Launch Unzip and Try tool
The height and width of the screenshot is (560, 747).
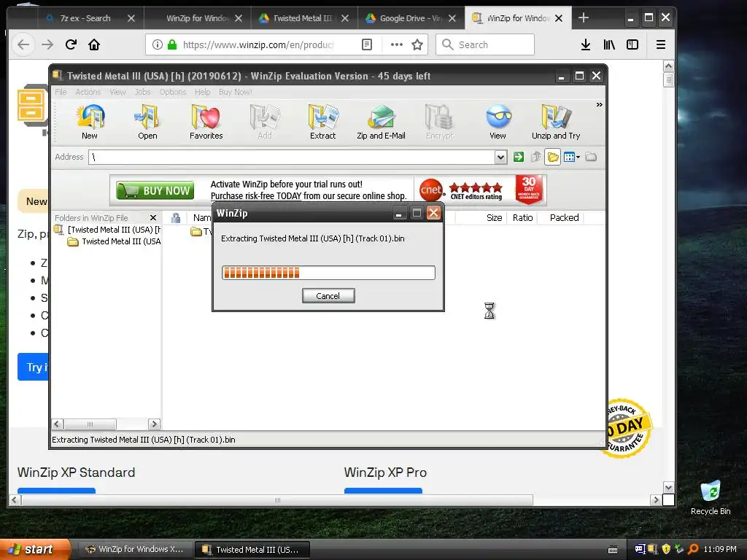click(556, 122)
